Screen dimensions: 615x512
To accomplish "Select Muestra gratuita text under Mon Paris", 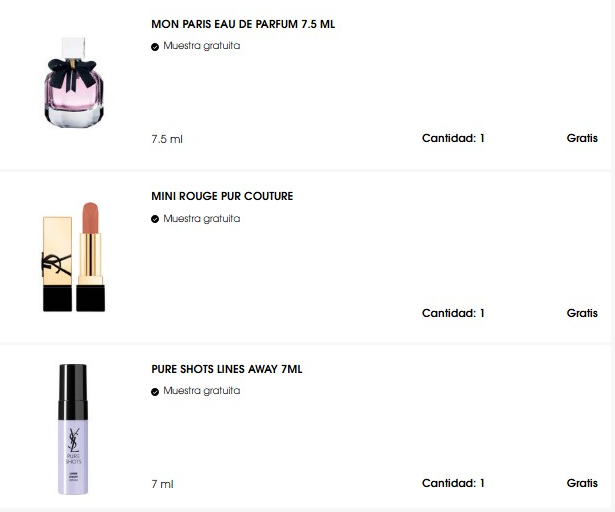I will pos(202,46).
